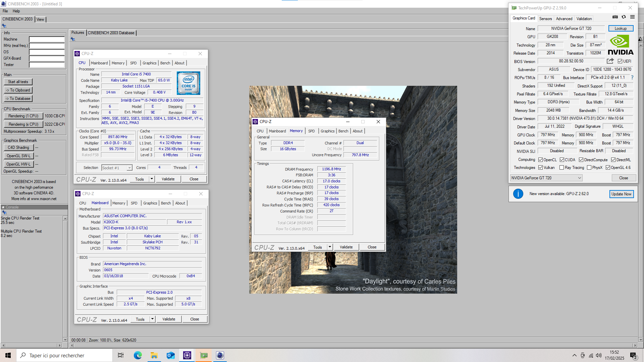This screenshot has width=644, height=362.
Task: Open Outlook from the taskbar
Action: coord(170,355)
